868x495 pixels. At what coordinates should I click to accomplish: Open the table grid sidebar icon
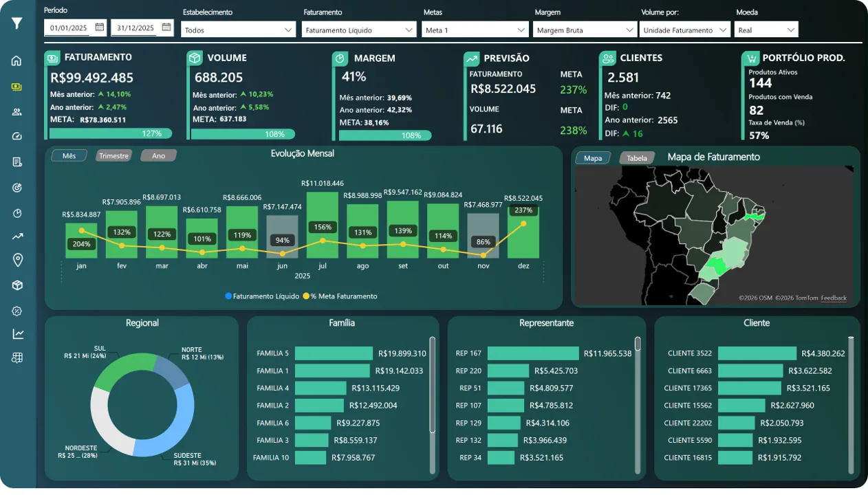point(17,357)
